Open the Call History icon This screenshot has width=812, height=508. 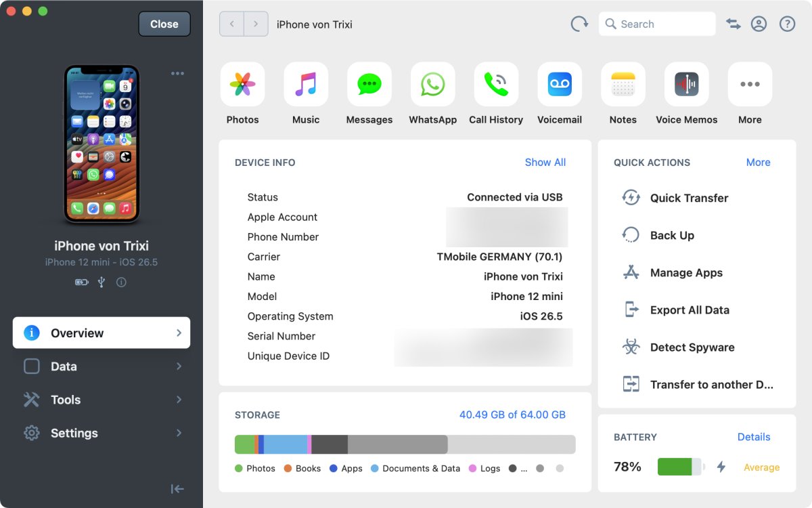click(496, 84)
